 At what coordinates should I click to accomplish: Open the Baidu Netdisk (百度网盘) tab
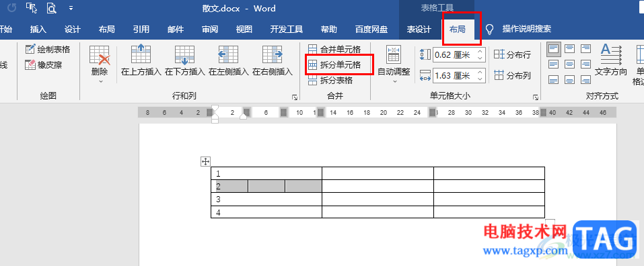pyautogui.click(x=371, y=29)
